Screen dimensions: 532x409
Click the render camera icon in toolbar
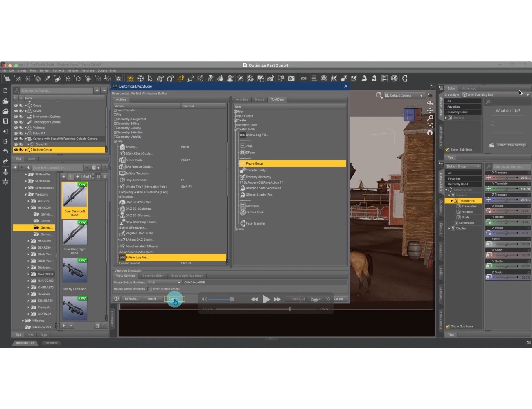tap(291, 79)
